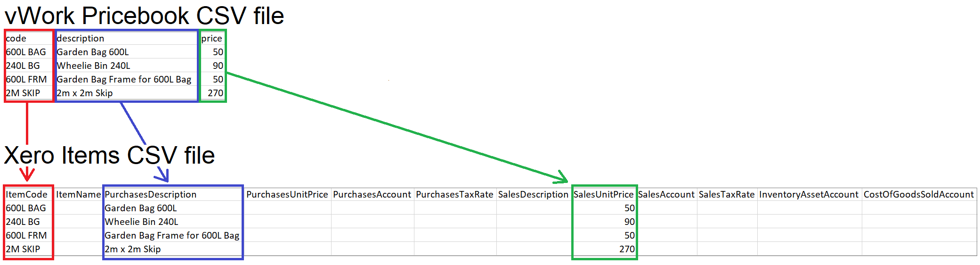The width and height of the screenshot is (980, 265).
Task: Click price 50 on the Garden Bag 600L Pricebook row
Action: (218, 52)
